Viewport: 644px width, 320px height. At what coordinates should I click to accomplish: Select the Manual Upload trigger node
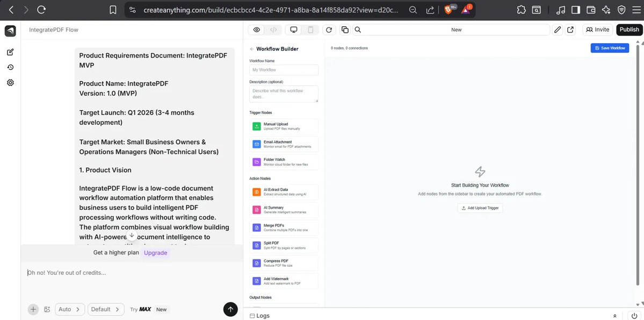(x=285, y=126)
